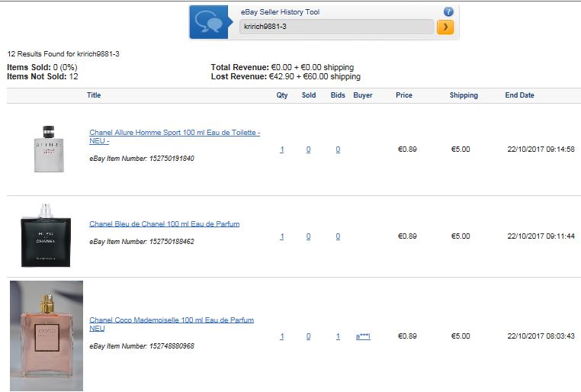581x392 pixels.
Task: Click the blue help question mark icon
Action: [448, 12]
